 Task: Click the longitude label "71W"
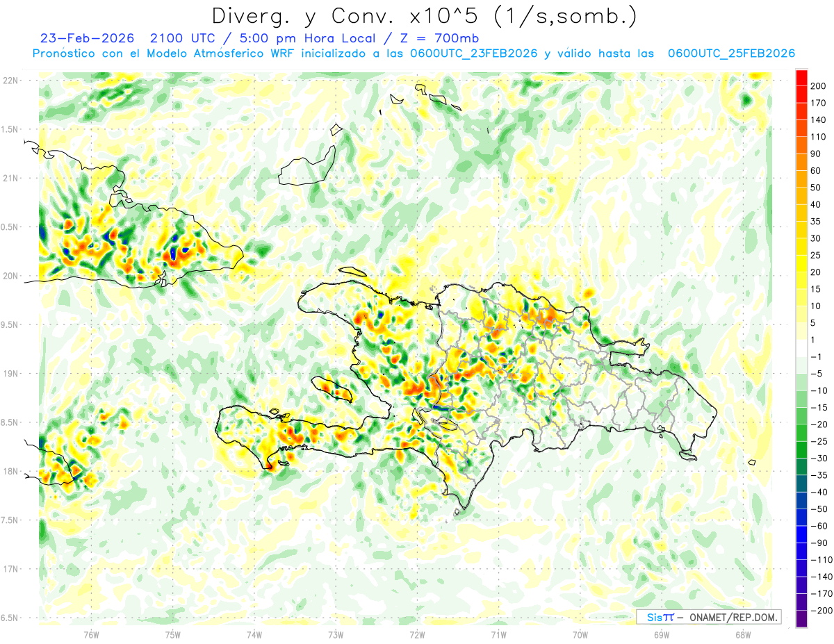pos(498,634)
